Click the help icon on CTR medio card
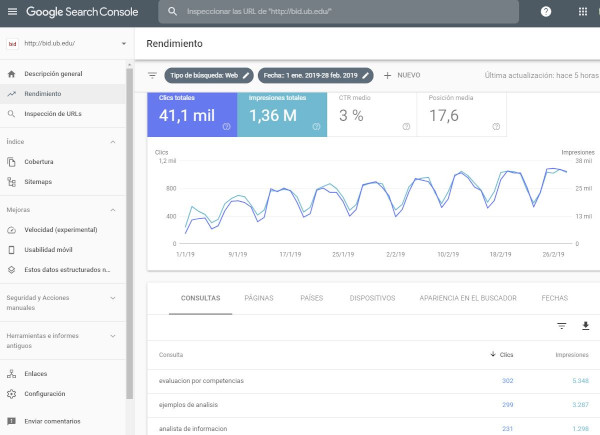 coord(406,127)
